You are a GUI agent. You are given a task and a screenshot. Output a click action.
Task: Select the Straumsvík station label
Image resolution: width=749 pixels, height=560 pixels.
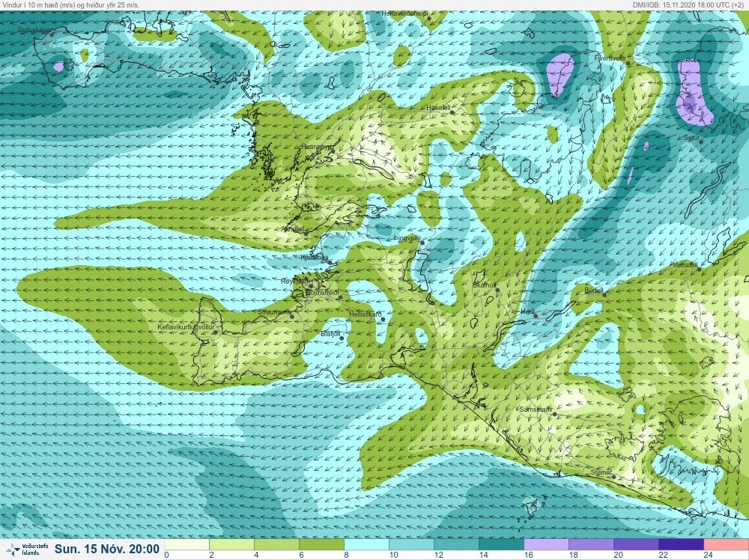tap(273, 312)
